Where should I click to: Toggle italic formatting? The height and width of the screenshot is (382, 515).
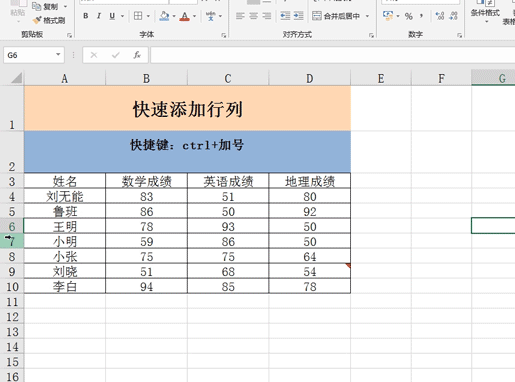99,16
